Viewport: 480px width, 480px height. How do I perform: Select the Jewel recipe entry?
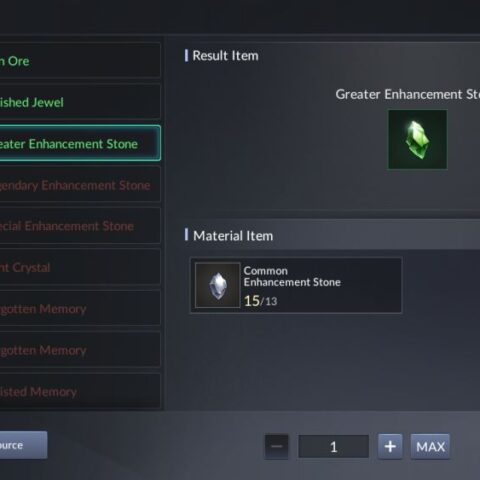pyautogui.click(x=80, y=102)
